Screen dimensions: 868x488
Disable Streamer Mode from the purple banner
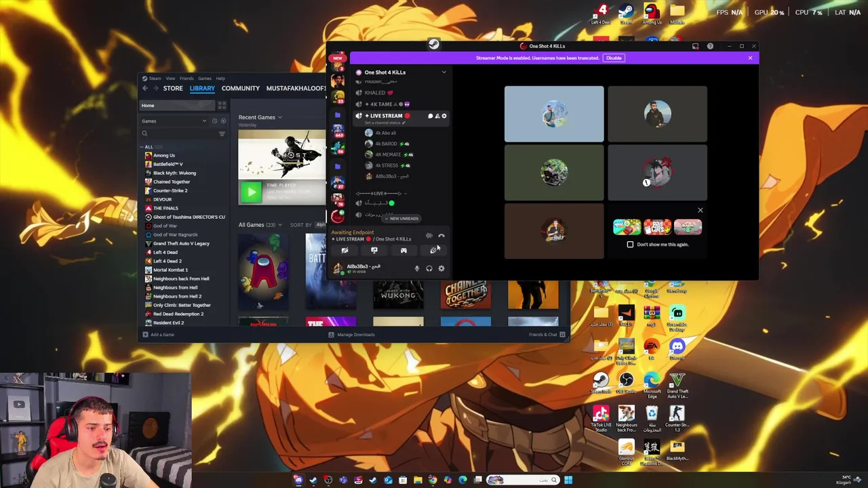click(x=614, y=58)
